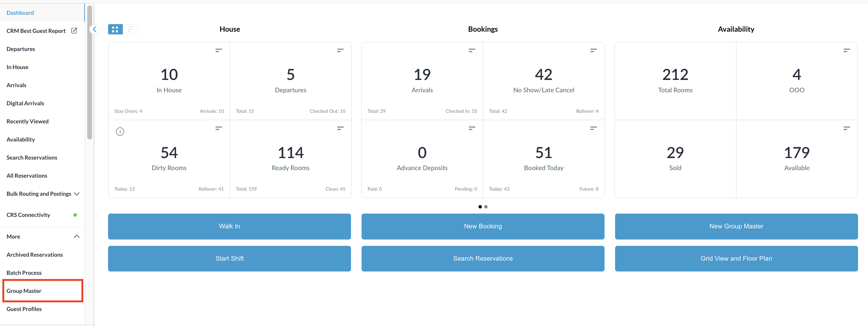The height and width of the screenshot is (327, 868).
Task: Go to second dashboard page dot
Action: coord(486,207)
